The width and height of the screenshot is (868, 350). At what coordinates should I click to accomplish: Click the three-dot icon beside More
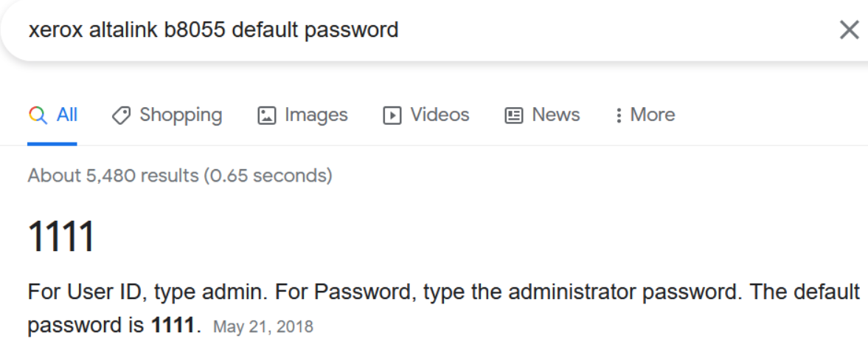(618, 115)
